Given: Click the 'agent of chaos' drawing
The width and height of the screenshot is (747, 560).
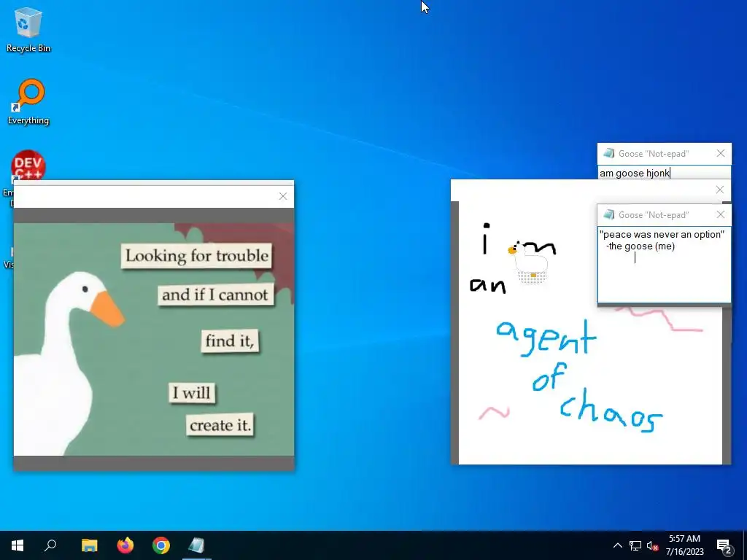Looking at the screenshot, I should (x=590, y=332).
